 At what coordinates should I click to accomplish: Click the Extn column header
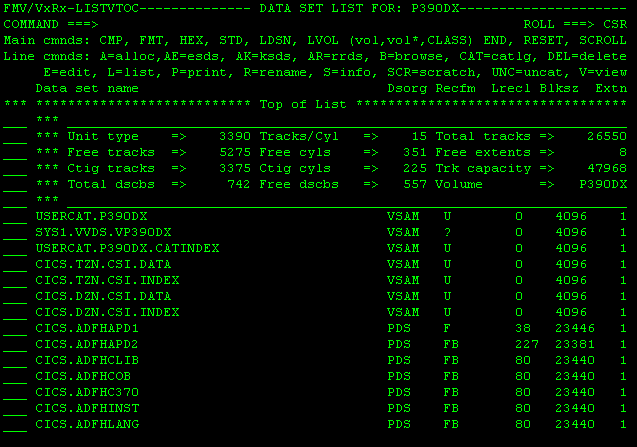click(611, 89)
